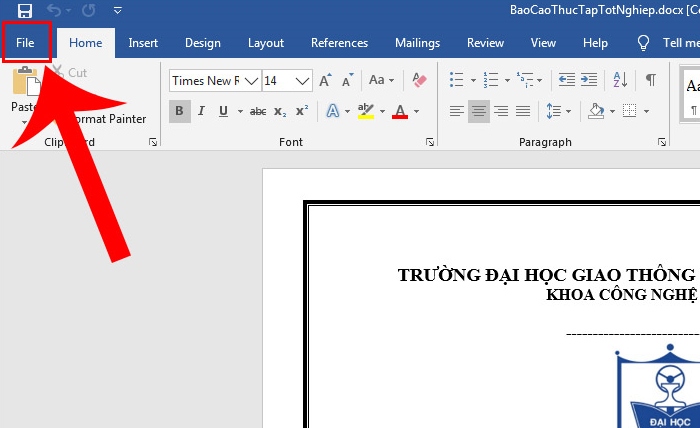Switch to the Insert tab
Image resolution: width=700 pixels, height=428 pixels.
click(x=143, y=43)
